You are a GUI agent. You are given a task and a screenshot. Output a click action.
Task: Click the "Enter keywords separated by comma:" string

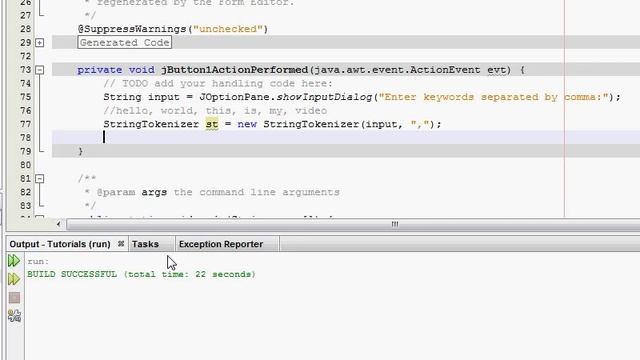click(x=493, y=97)
